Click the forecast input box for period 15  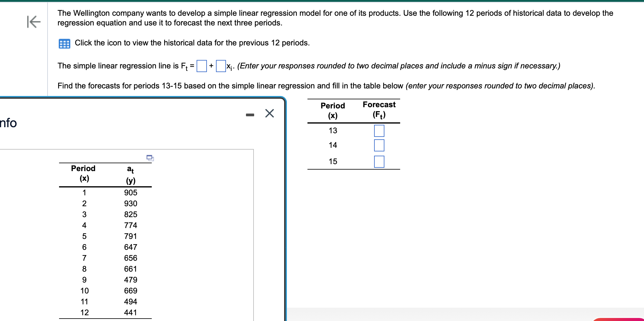(379, 162)
